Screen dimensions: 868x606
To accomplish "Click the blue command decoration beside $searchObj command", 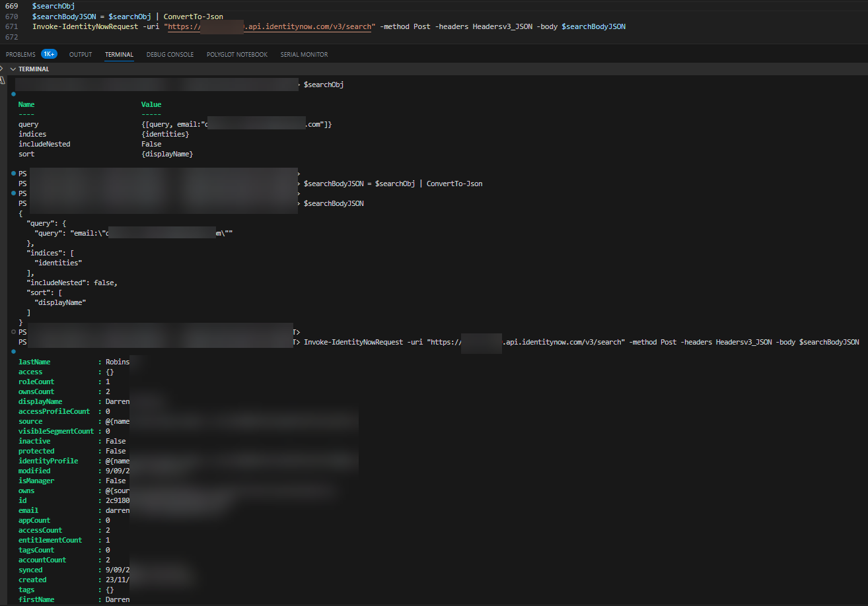I will 13,94.
